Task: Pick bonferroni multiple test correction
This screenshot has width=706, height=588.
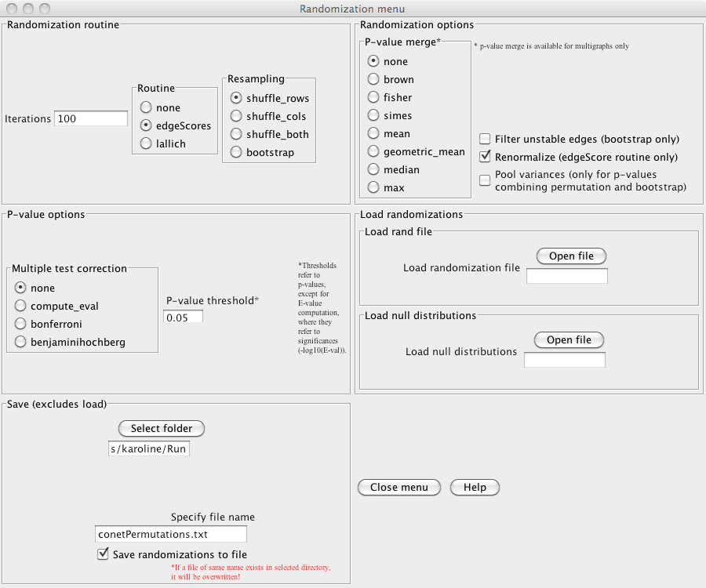Action: [x=20, y=324]
